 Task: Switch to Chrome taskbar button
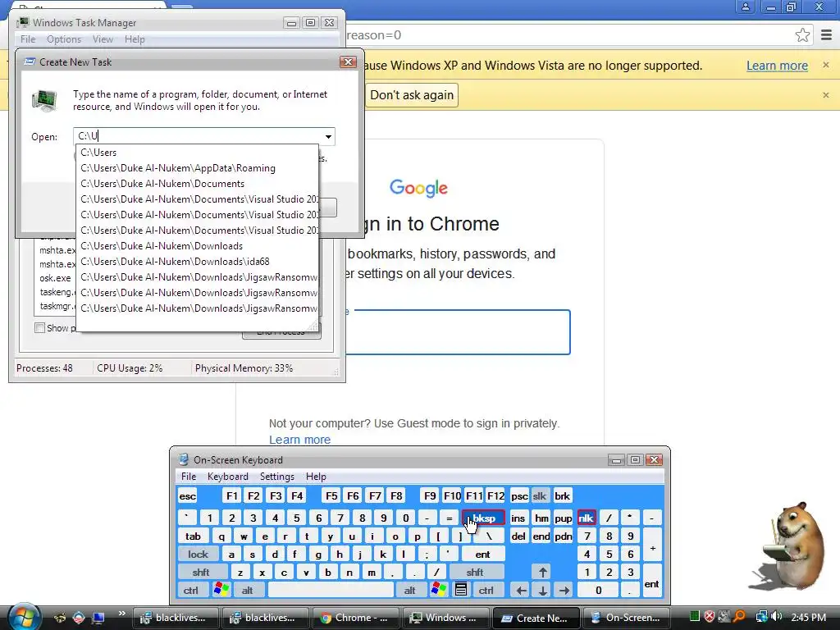tap(355, 618)
